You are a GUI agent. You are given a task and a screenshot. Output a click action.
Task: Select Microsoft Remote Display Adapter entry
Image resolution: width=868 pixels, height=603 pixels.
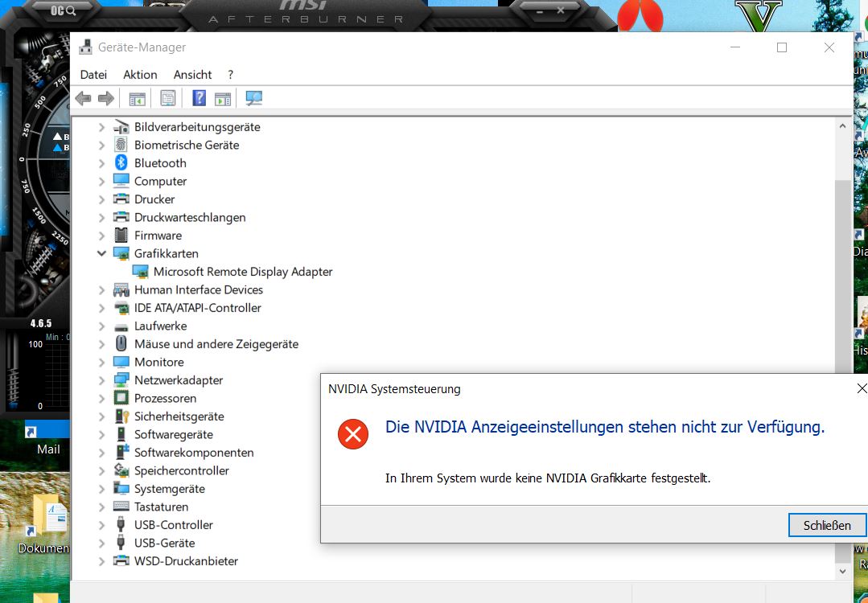coord(243,272)
